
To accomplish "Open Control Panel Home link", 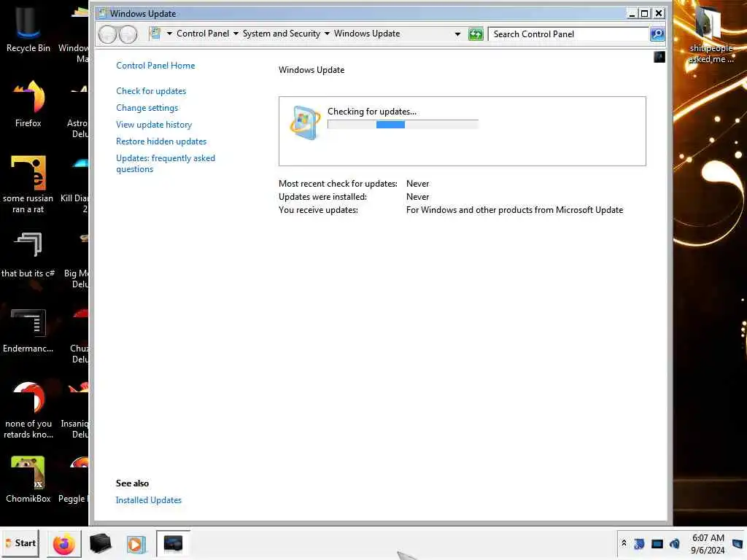I will [x=155, y=66].
